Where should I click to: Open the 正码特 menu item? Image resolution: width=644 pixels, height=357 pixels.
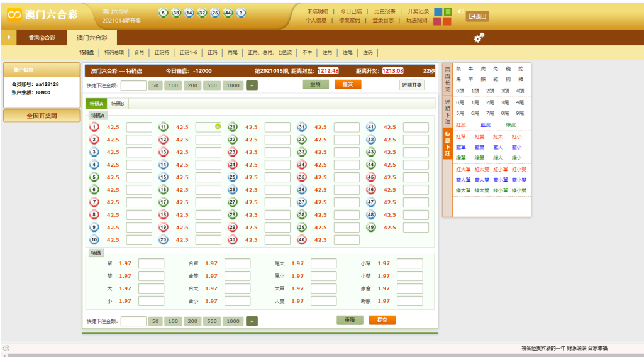(x=162, y=53)
